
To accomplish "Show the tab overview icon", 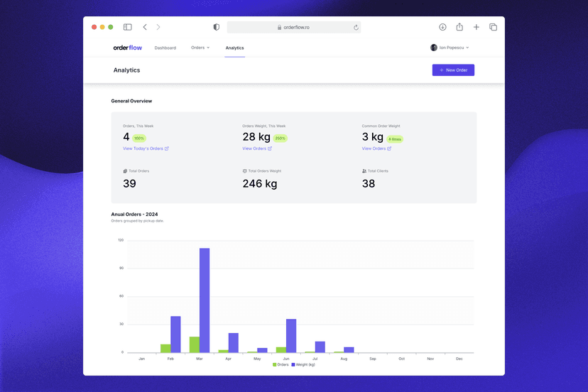I will [x=493, y=27].
